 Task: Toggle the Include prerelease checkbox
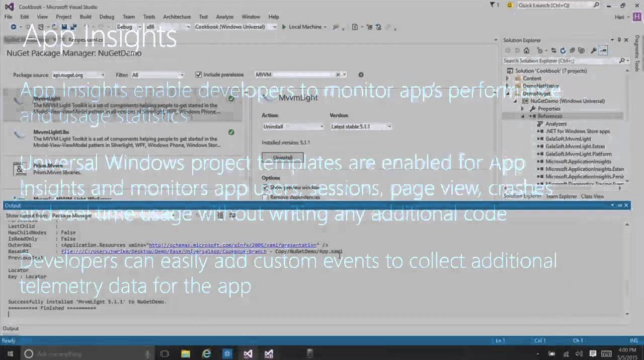click(199, 75)
